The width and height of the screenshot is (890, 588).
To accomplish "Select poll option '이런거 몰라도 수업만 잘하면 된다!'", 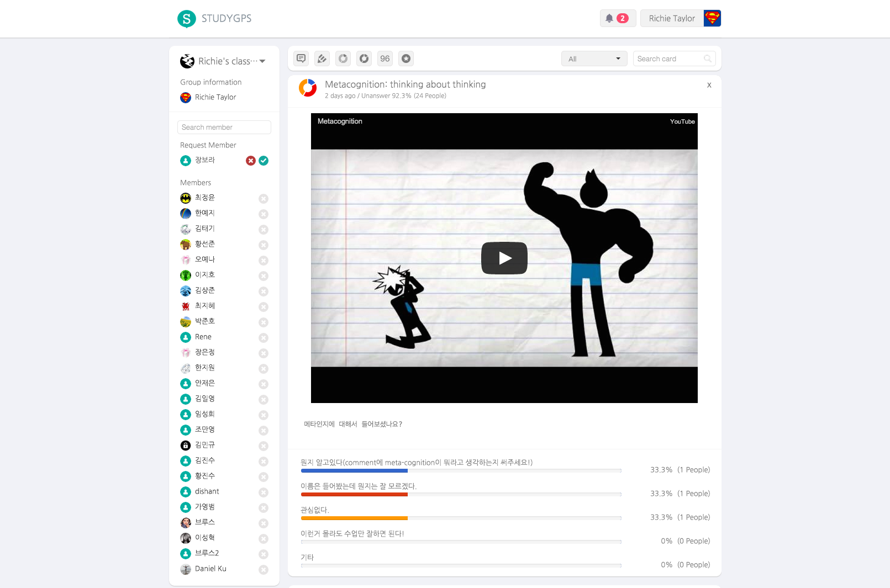I will tap(352, 534).
